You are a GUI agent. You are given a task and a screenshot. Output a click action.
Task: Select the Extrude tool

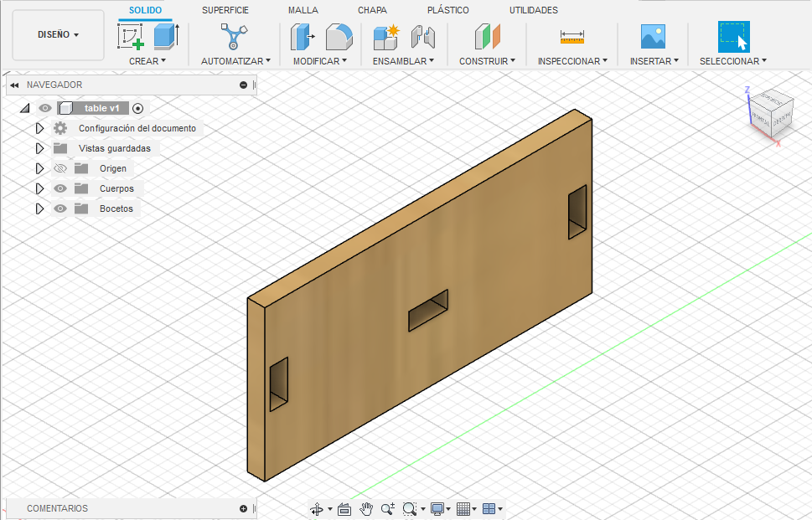[166, 37]
